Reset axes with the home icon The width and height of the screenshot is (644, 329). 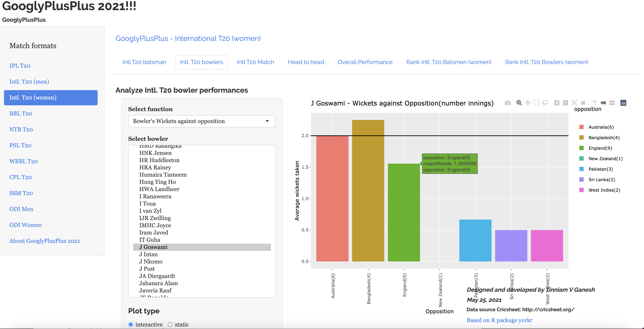pyautogui.click(x=583, y=103)
